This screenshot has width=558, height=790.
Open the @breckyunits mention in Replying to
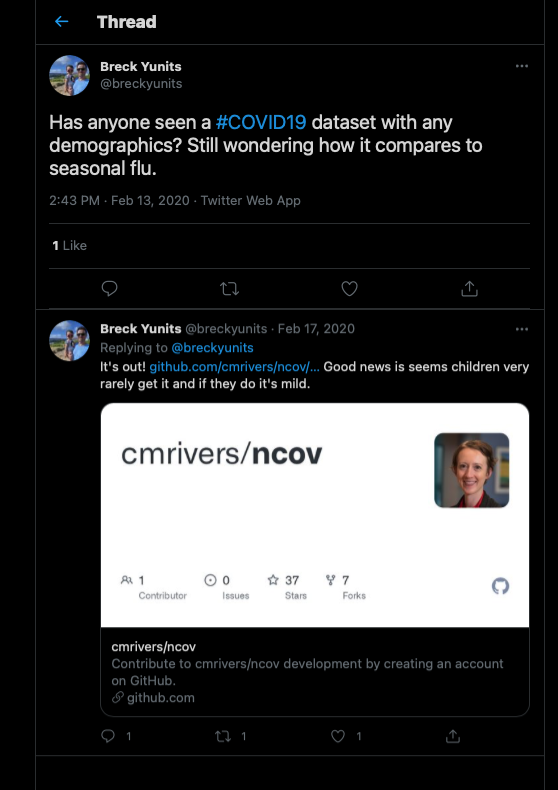[x=212, y=348]
